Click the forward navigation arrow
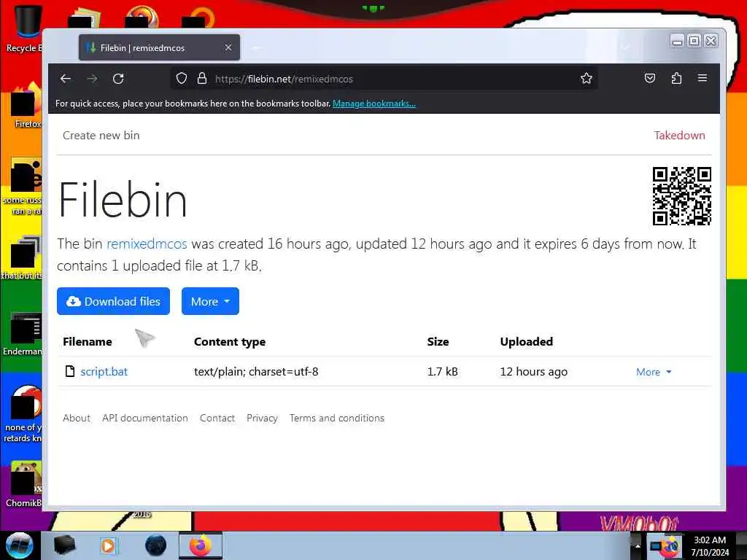Image resolution: width=747 pixels, height=560 pixels. (x=92, y=79)
